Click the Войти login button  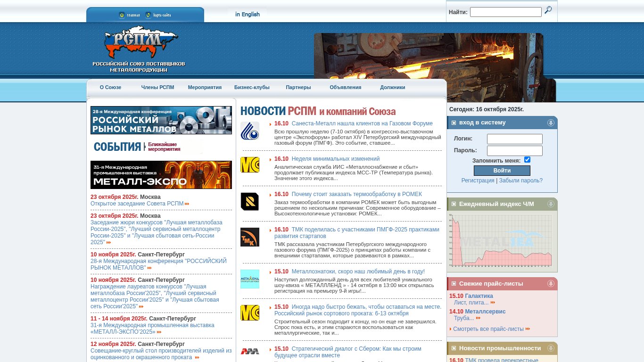(502, 171)
